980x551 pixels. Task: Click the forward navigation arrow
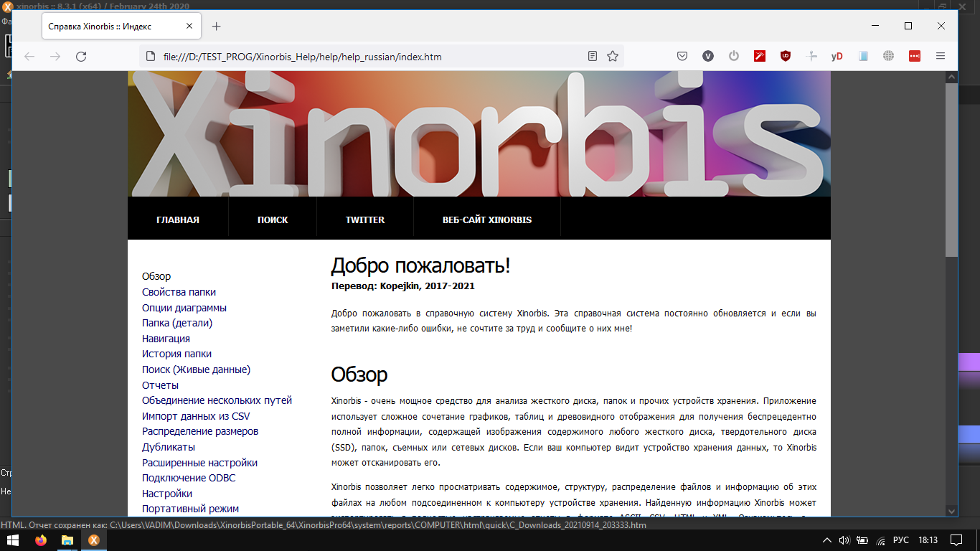coord(55,56)
